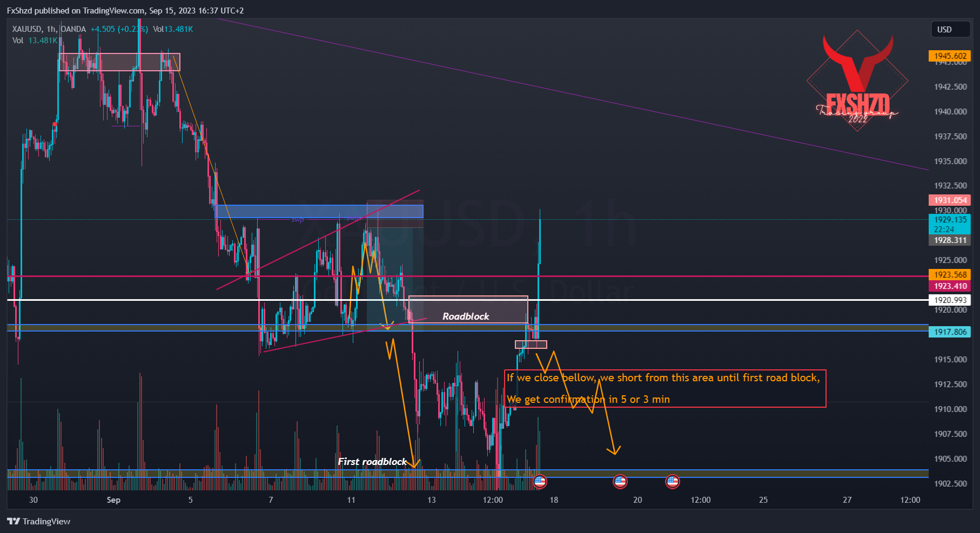
Task: Click the "25" date axis label
Action: [x=763, y=500]
